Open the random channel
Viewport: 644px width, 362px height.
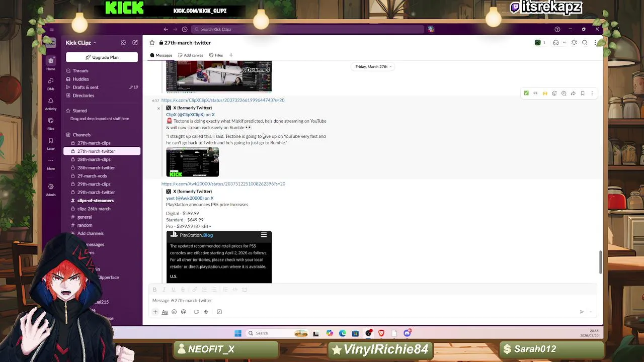coord(85,225)
